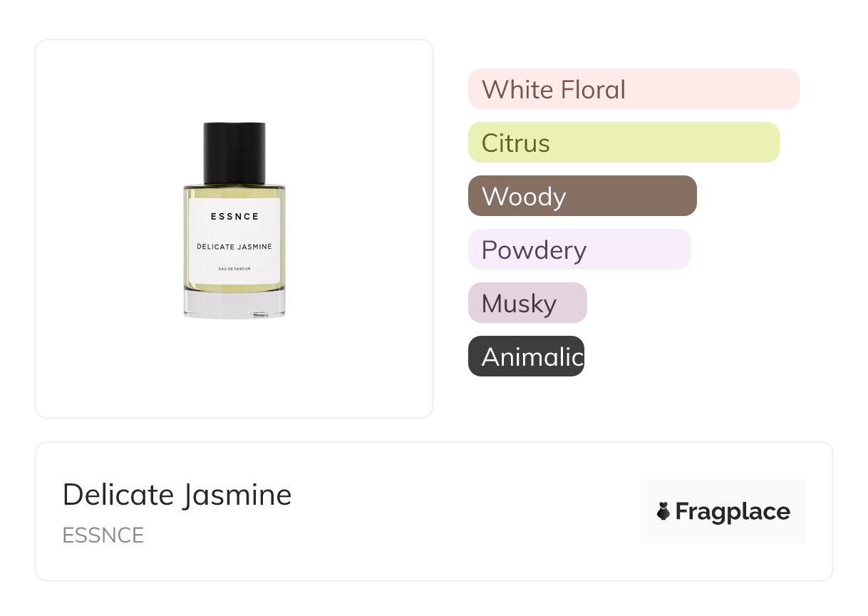The width and height of the screenshot is (868, 616).
Task: Click the Fragplace wordmark text
Action: tap(732, 511)
